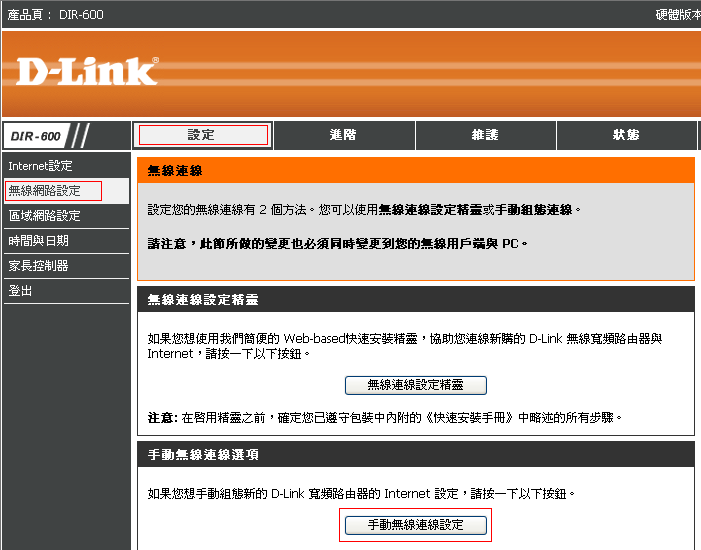701x550 pixels.
Task: Click the 產品頁: DIR-600 text
Action: click(55, 15)
